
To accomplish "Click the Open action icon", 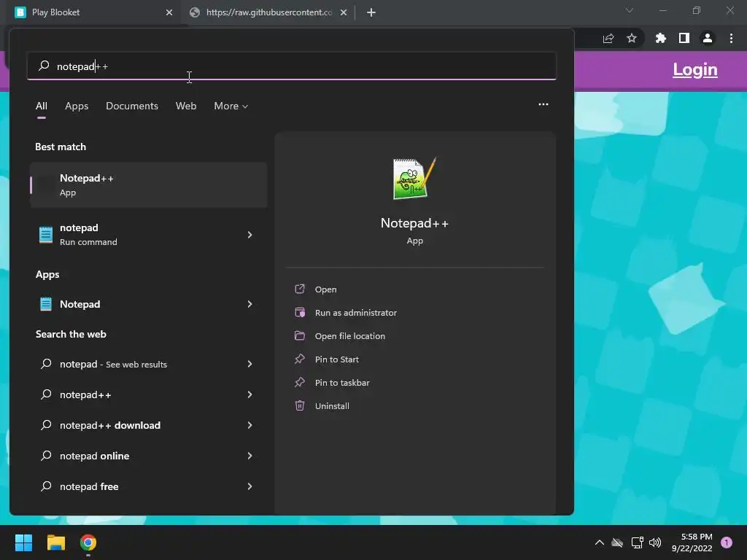I will (300, 289).
